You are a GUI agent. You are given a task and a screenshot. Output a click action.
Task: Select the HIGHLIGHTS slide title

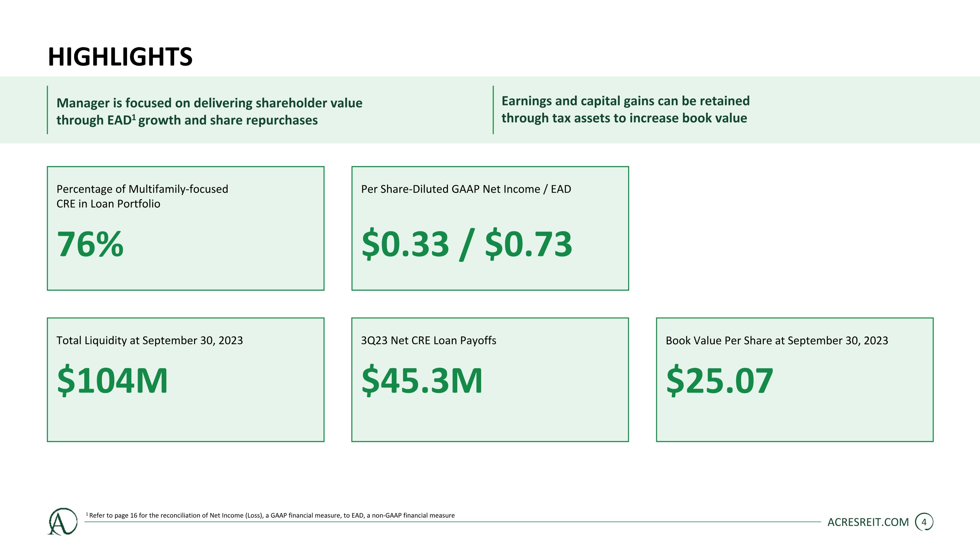point(120,57)
